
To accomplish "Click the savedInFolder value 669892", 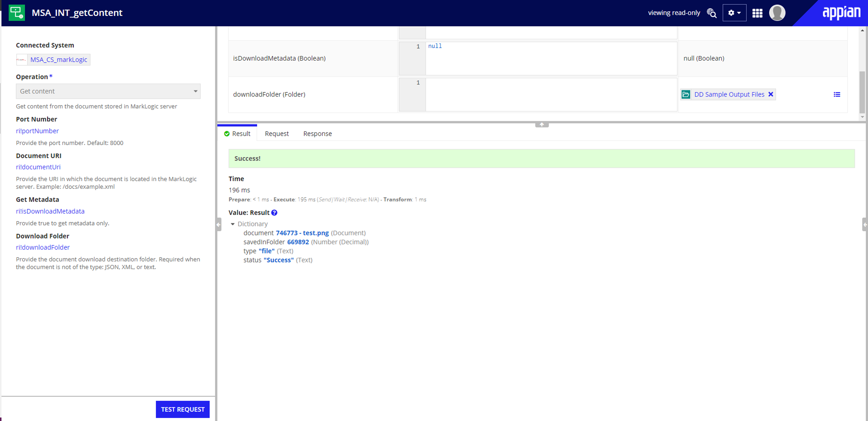I will tap(298, 242).
